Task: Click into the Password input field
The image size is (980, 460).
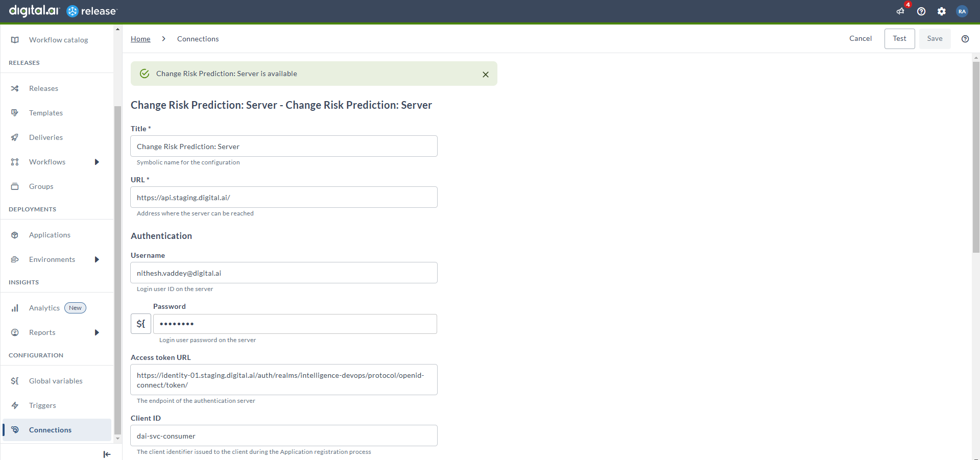Action: point(295,324)
